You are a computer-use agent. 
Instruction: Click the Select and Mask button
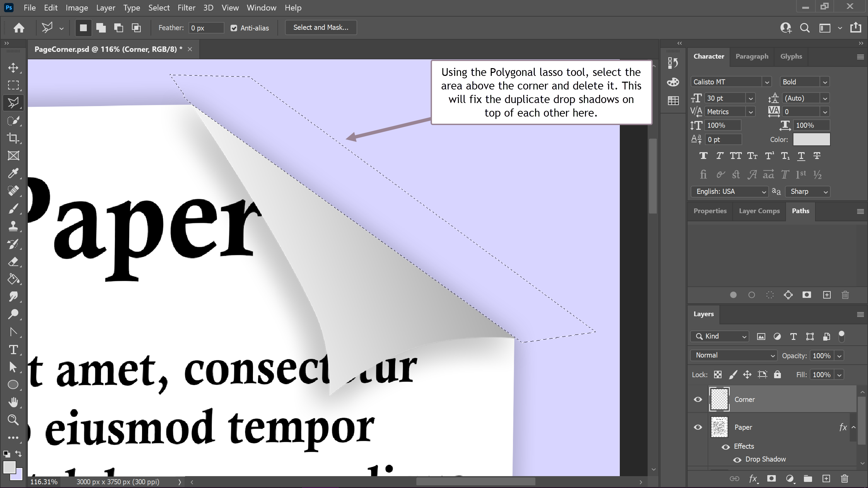(320, 27)
